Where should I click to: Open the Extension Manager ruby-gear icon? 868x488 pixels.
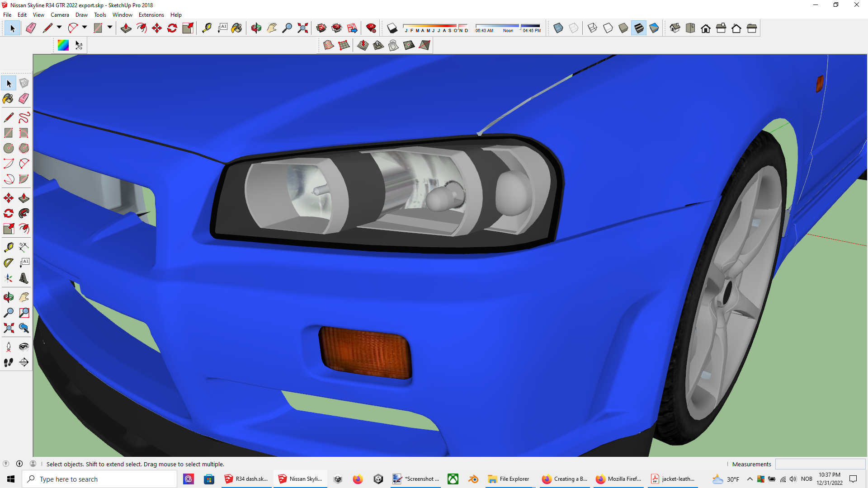click(371, 28)
